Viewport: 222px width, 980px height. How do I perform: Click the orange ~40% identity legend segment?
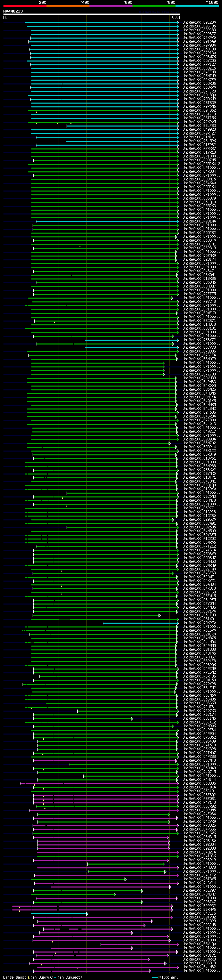[x=68, y=6]
